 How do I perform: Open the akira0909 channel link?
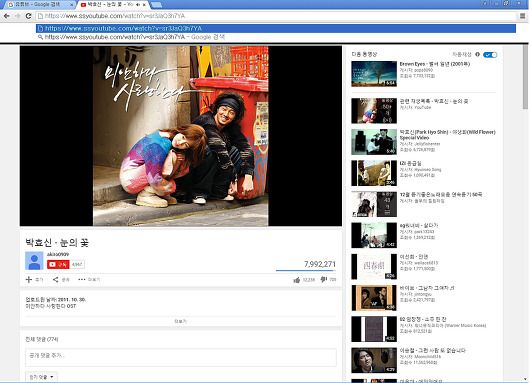pos(58,254)
